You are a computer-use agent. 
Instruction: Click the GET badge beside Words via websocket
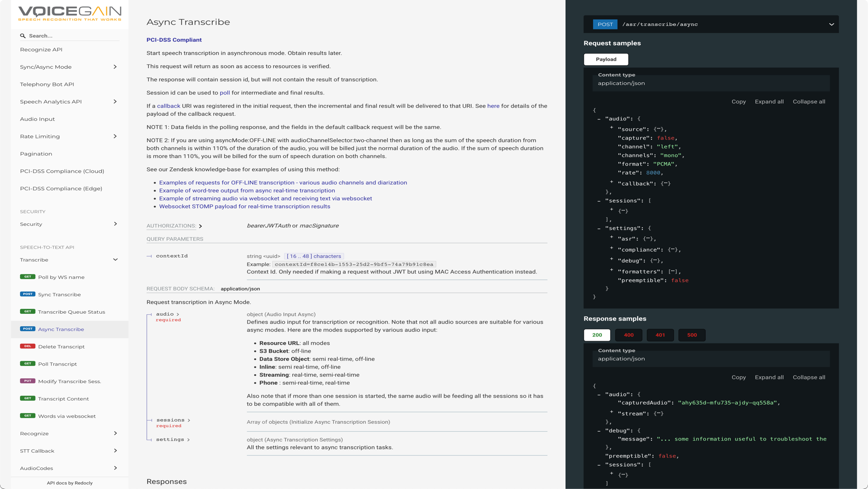27,416
